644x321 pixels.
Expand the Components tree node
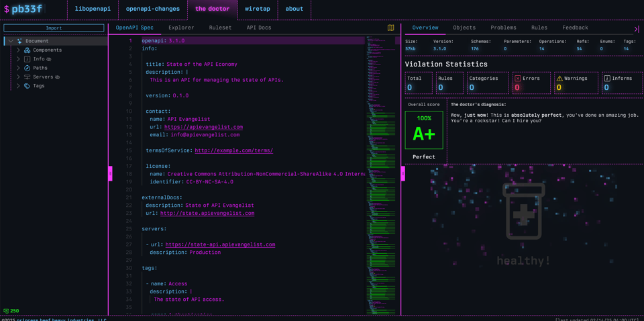(18, 50)
